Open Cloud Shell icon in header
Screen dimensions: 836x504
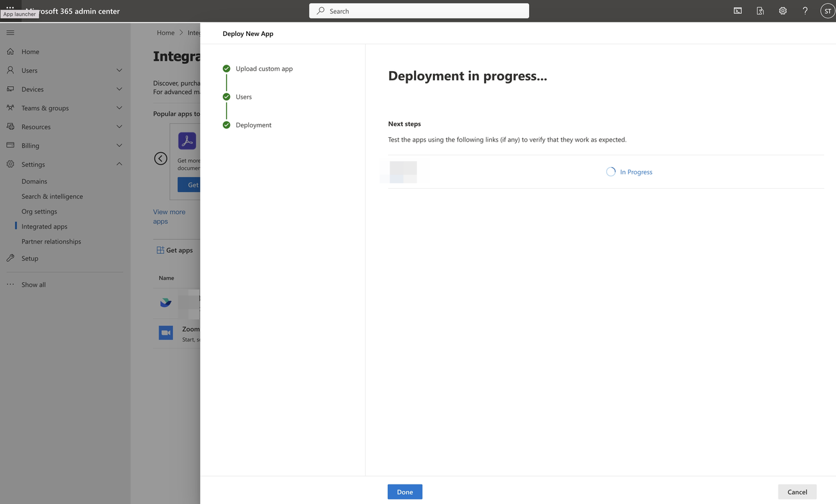(x=737, y=11)
